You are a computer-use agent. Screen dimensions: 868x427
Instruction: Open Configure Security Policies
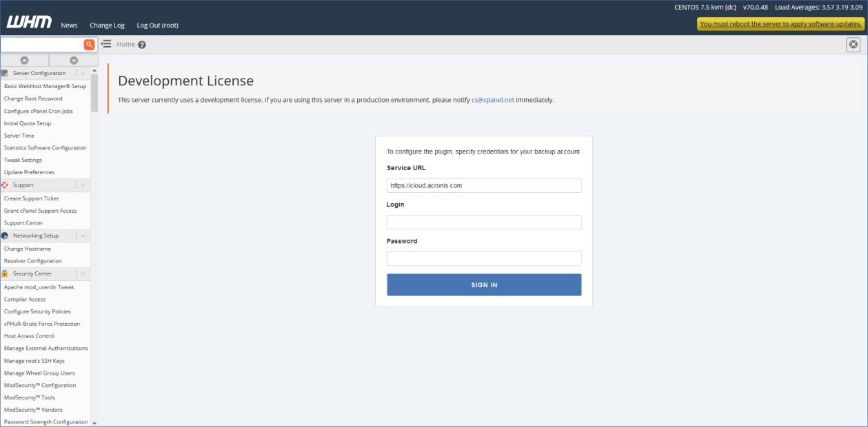tap(37, 311)
